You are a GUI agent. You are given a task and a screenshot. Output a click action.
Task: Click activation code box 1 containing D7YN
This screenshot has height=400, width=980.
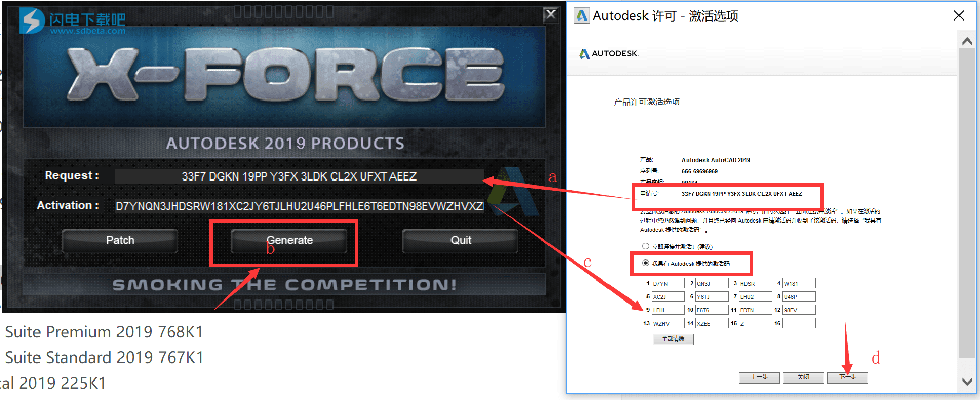pyautogui.click(x=668, y=283)
